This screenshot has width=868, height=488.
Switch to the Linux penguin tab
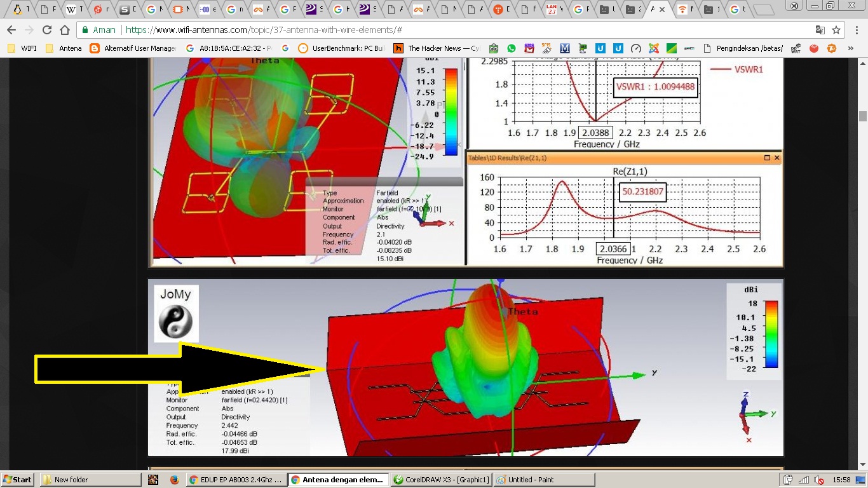(21, 10)
